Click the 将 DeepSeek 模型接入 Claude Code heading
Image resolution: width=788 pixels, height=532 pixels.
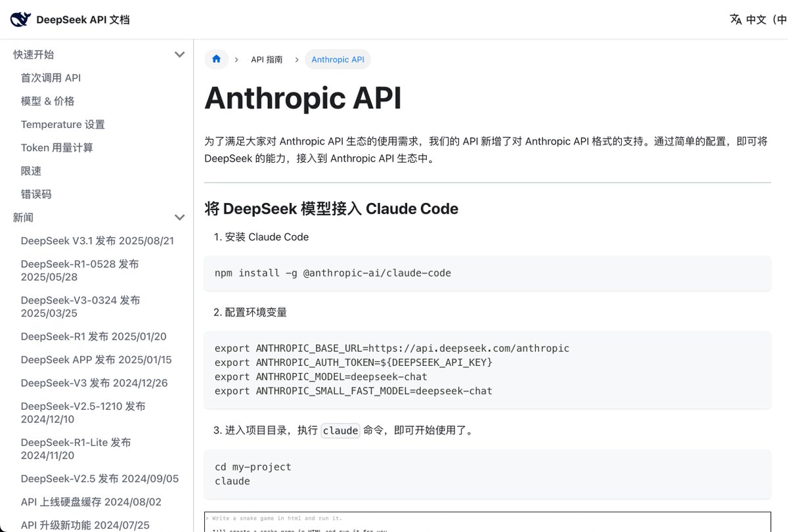pyautogui.click(x=331, y=209)
